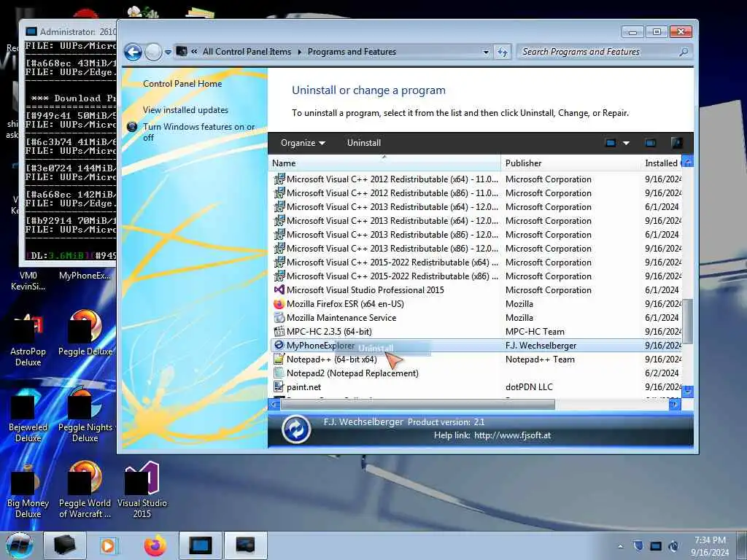The width and height of the screenshot is (747, 560).
Task: Select MyPhoneExplorer icon in program list
Action: (x=279, y=345)
